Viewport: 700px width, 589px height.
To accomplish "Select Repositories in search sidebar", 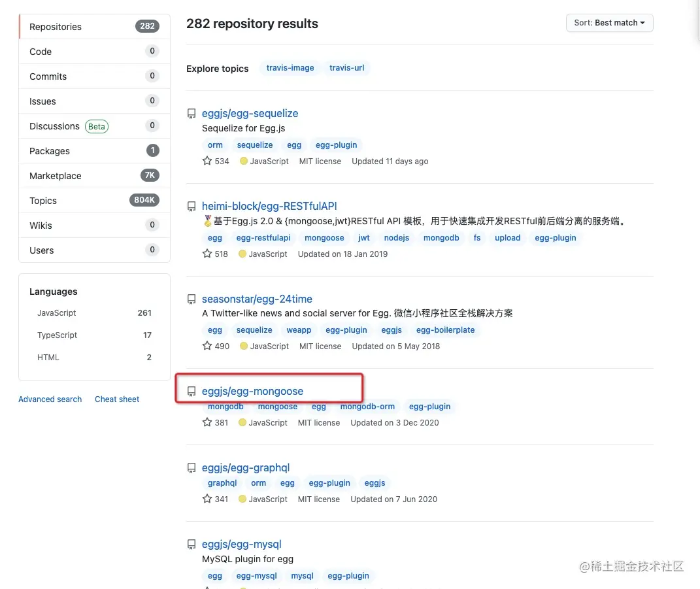I will 95,27.
